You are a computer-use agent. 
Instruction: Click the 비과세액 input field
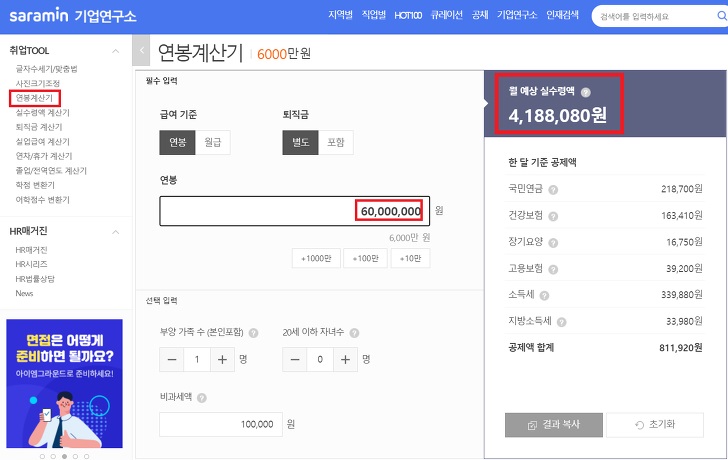(x=221, y=424)
